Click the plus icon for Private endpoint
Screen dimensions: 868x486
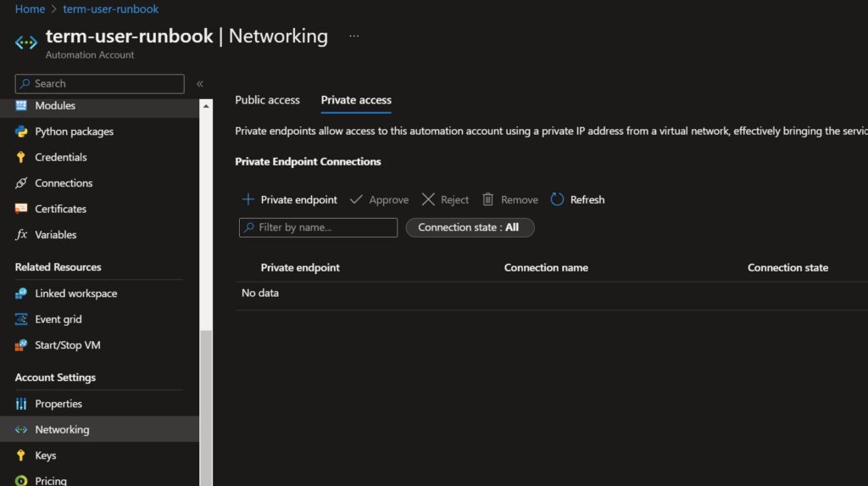coord(248,199)
